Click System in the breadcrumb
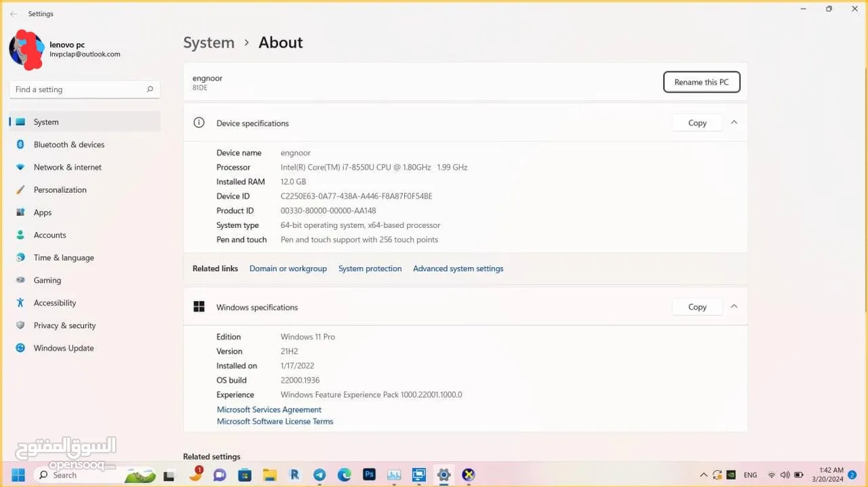The height and width of the screenshot is (487, 868). 209,42
